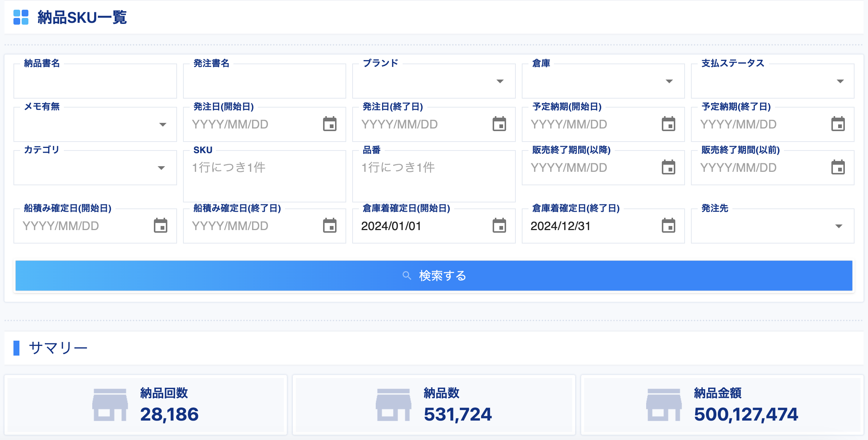The image size is (868, 440).
Task: Focus the 発注書名 text field
Action: (264, 81)
